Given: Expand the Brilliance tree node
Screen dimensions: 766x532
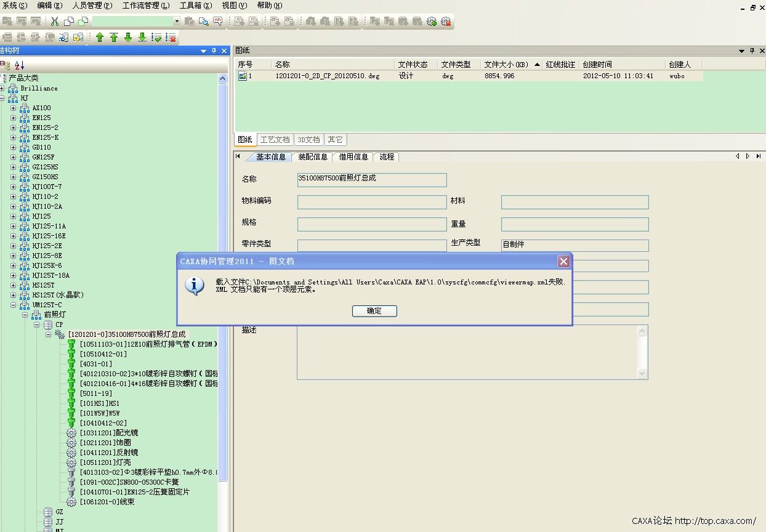Looking at the screenshot, I should [x=2, y=88].
